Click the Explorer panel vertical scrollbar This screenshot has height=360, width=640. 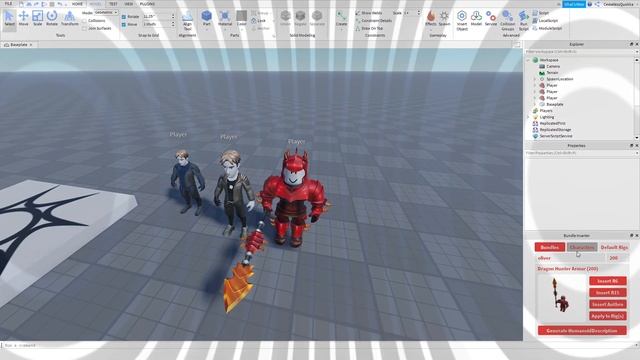click(637, 98)
